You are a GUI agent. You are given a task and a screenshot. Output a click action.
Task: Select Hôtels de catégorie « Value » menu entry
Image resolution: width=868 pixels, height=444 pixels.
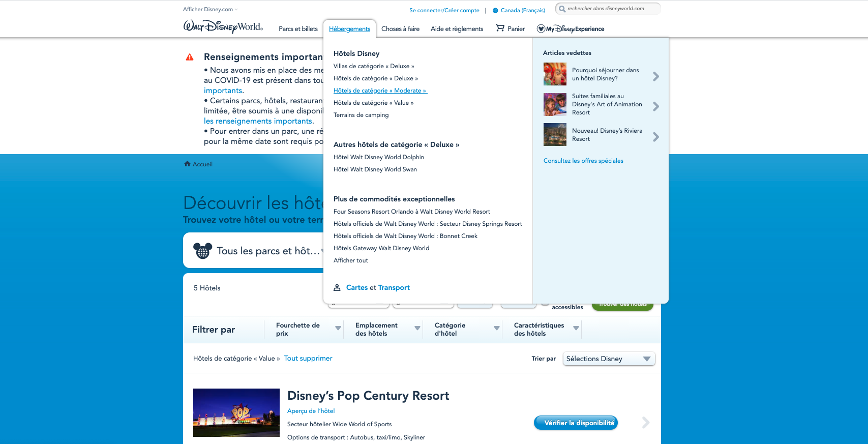pos(373,103)
